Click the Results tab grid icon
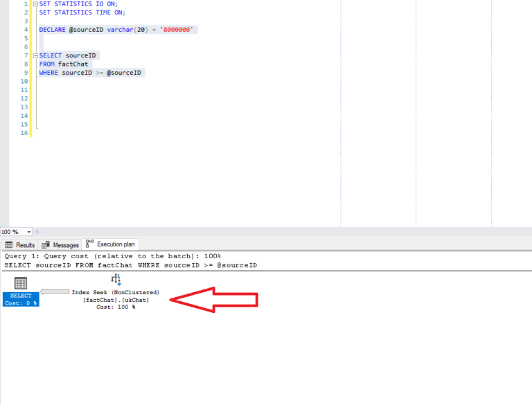The width and height of the screenshot is (532, 405). 9,245
